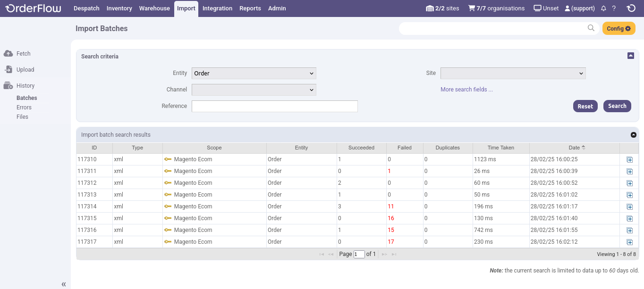Open notifications via the bell icon
This screenshot has height=289, width=644.
[603, 8]
